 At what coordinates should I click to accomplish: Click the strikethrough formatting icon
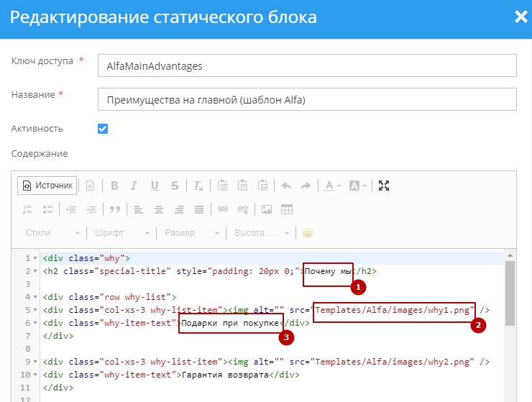[x=175, y=186]
